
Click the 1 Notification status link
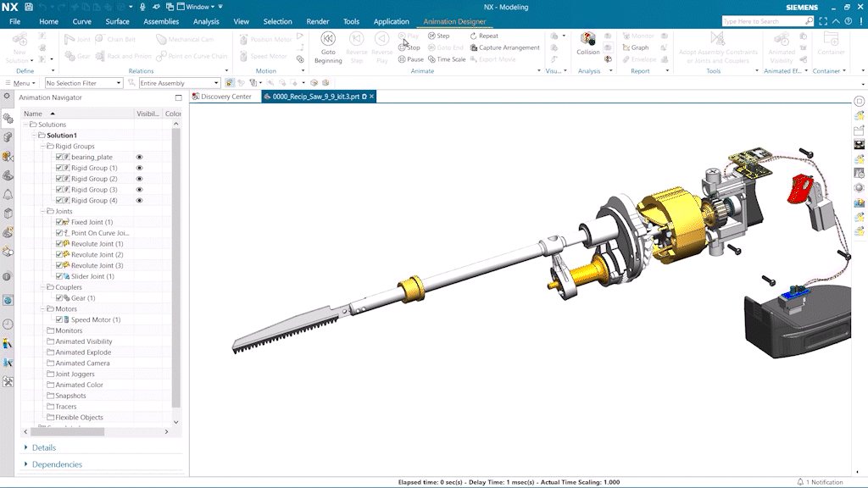pos(824,482)
